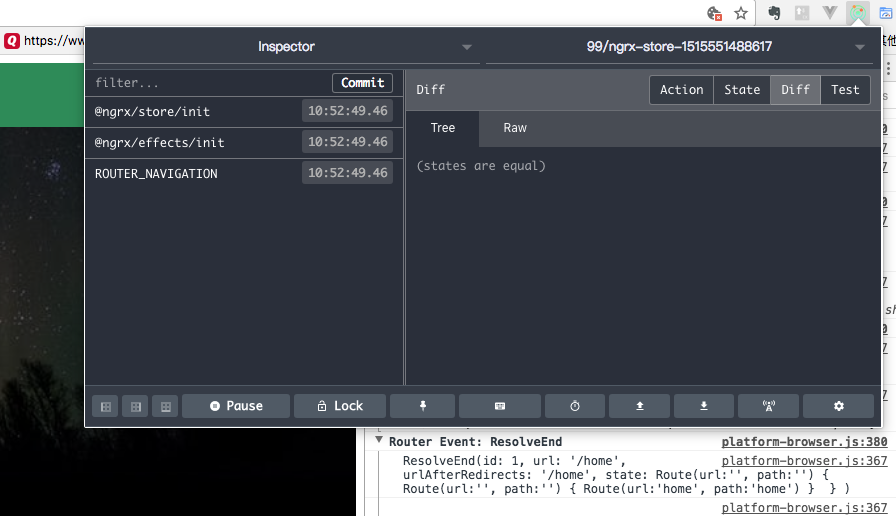Image resolution: width=896 pixels, height=516 pixels.
Task: Select the Tree view tab
Action: tap(443, 128)
